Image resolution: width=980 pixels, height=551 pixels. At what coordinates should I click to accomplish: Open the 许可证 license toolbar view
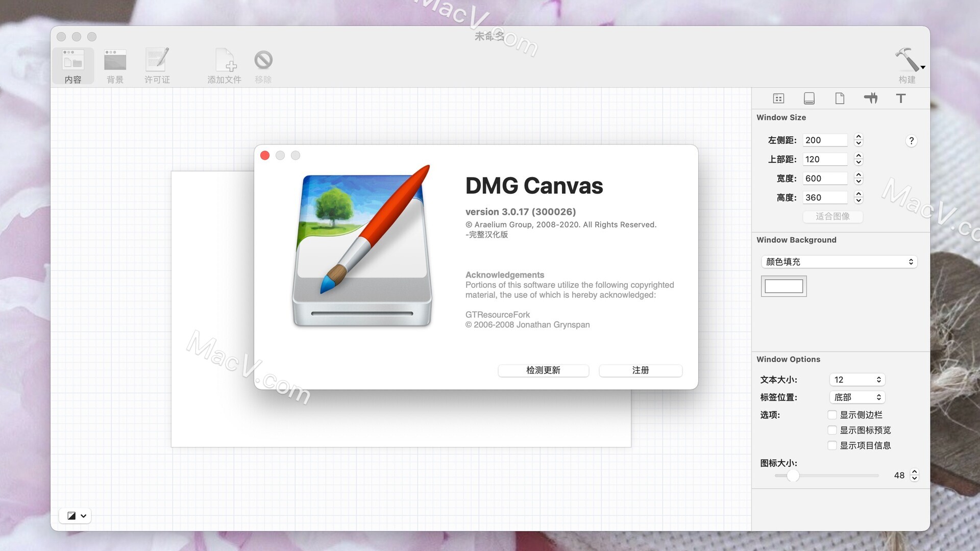(x=157, y=66)
